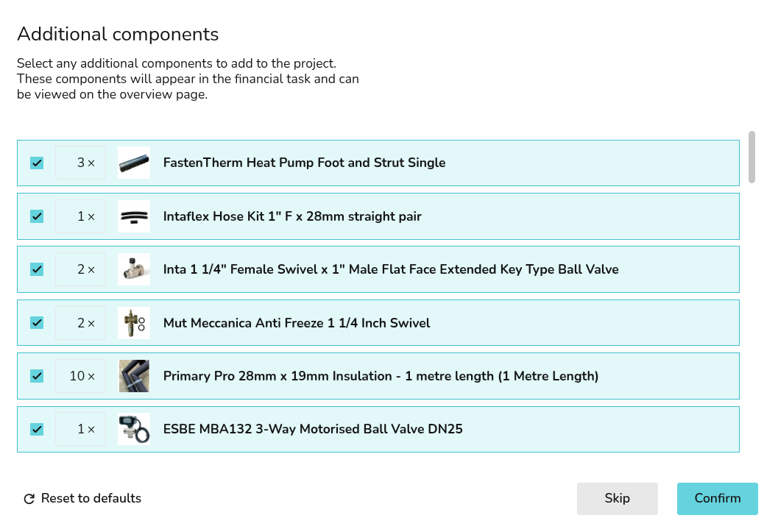Image resolution: width=778 pixels, height=532 pixels.
Task: Click the 10× quantity field for insulation
Action: [x=80, y=376]
